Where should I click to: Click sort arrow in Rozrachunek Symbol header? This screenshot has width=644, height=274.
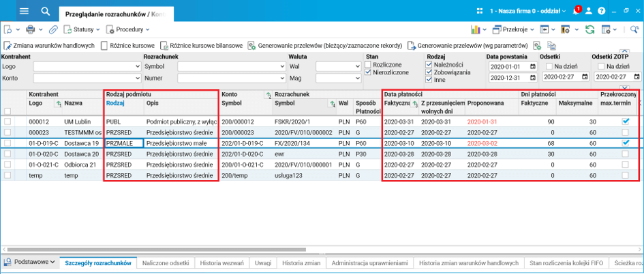point(332,104)
